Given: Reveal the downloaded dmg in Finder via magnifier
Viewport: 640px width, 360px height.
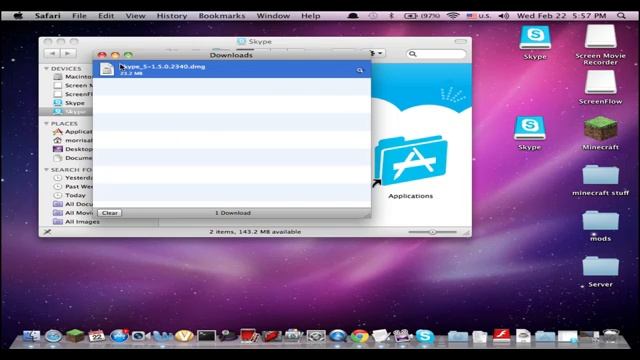Looking at the screenshot, I should point(360,70).
